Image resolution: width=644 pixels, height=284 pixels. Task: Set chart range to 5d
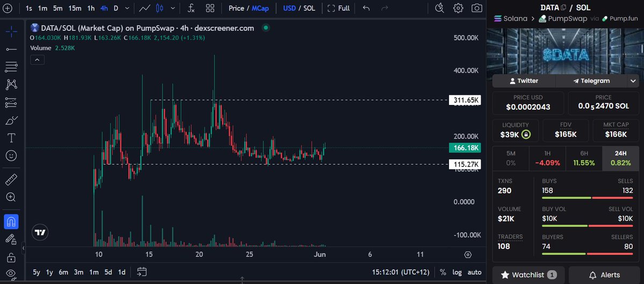point(108,272)
